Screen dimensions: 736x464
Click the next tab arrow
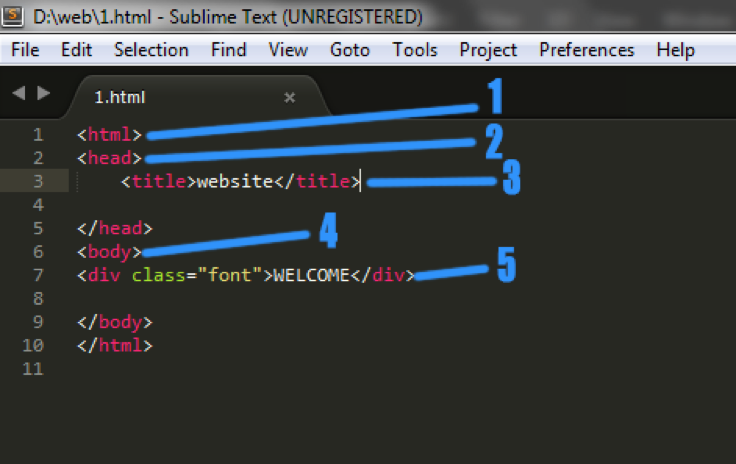[44, 93]
